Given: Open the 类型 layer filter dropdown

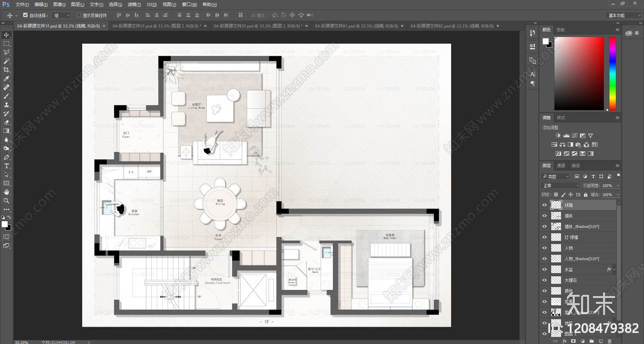Looking at the screenshot, I should coord(555,176).
